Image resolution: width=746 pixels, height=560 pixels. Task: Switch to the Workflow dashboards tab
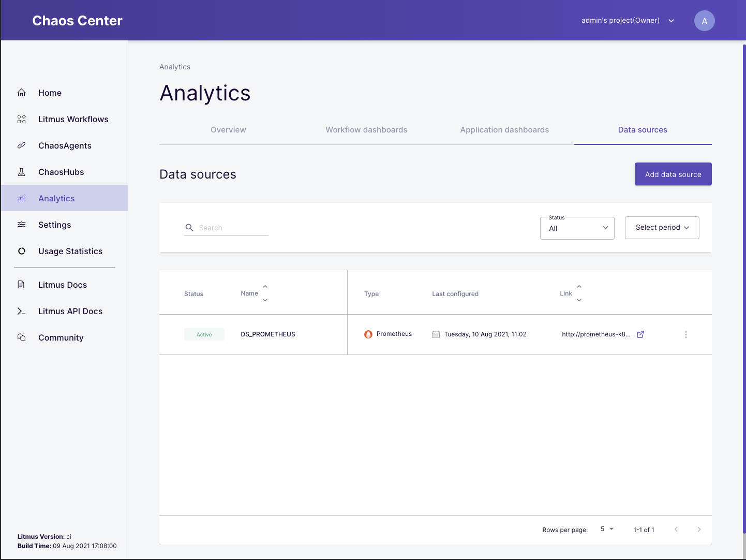366,130
